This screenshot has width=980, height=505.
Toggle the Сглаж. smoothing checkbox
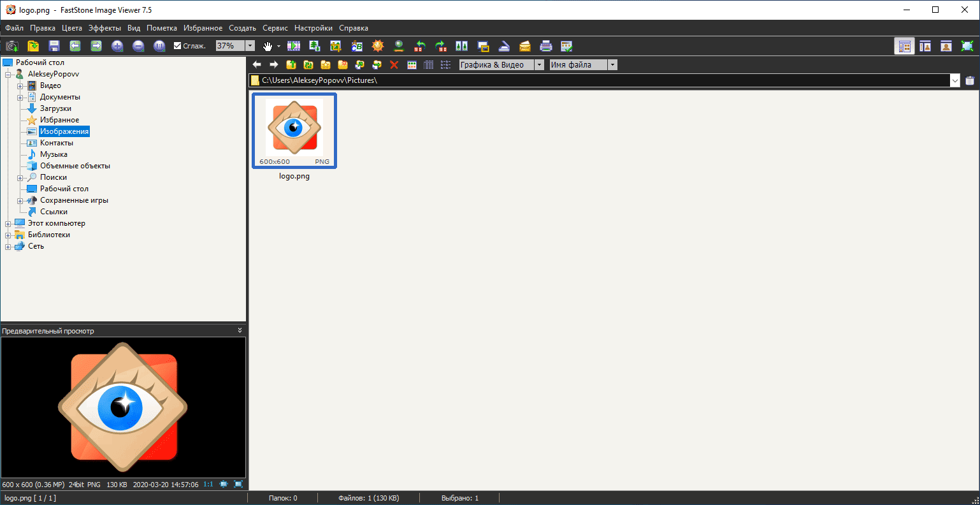pyautogui.click(x=178, y=46)
